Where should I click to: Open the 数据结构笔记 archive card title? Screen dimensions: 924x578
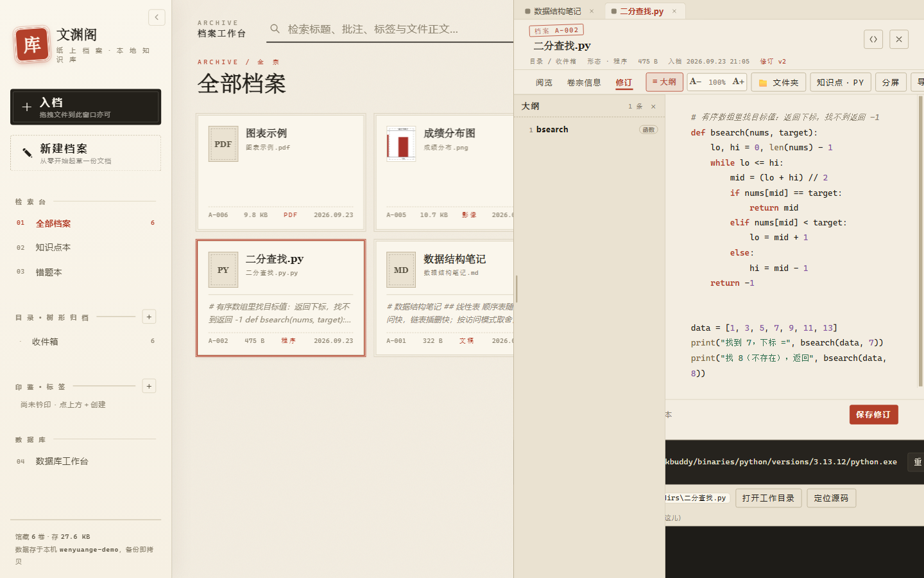454,259
